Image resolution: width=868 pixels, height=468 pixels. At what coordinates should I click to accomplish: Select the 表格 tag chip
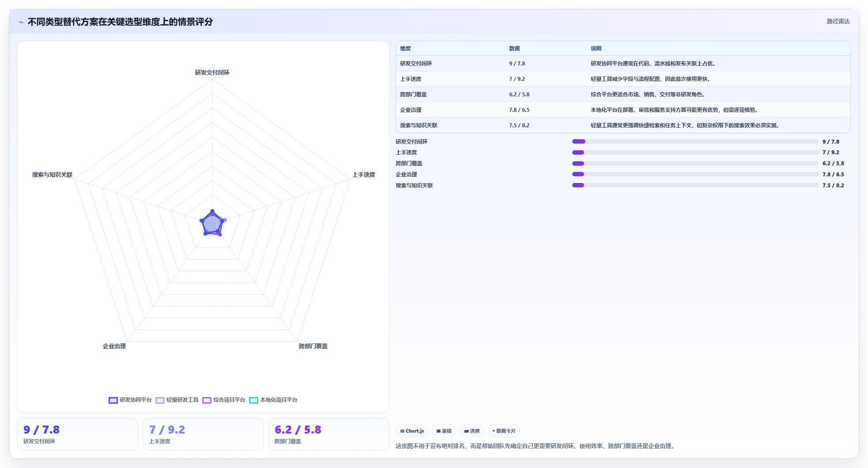pos(444,431)
